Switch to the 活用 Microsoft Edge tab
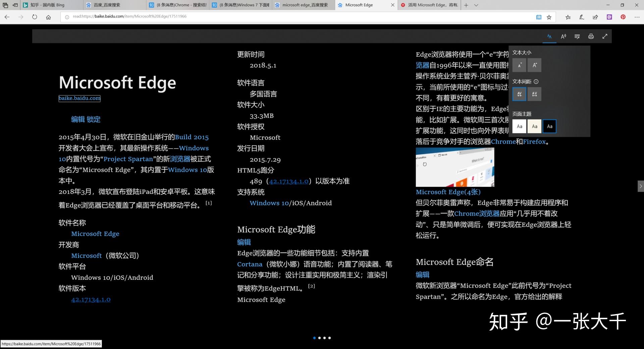The image size is (644, 349). click(x=430, y=5)
